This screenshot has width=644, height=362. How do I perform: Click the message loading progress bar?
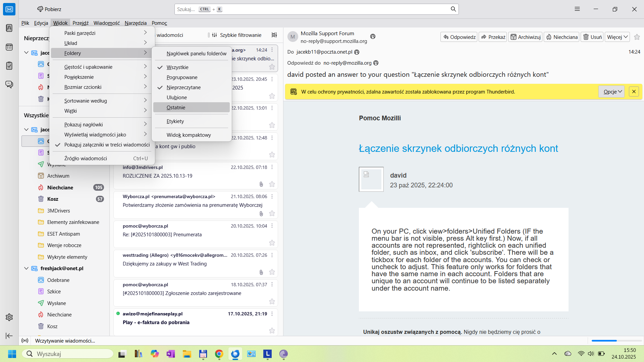616,341
